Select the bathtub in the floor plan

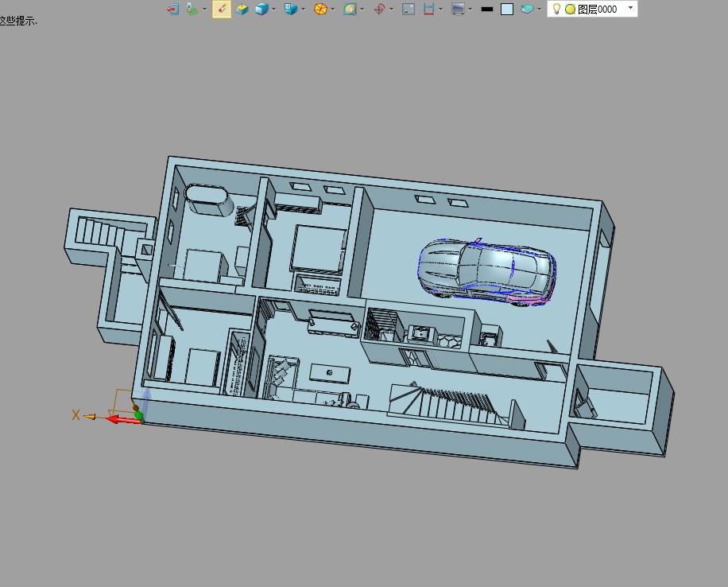click(x=208, y=200)
